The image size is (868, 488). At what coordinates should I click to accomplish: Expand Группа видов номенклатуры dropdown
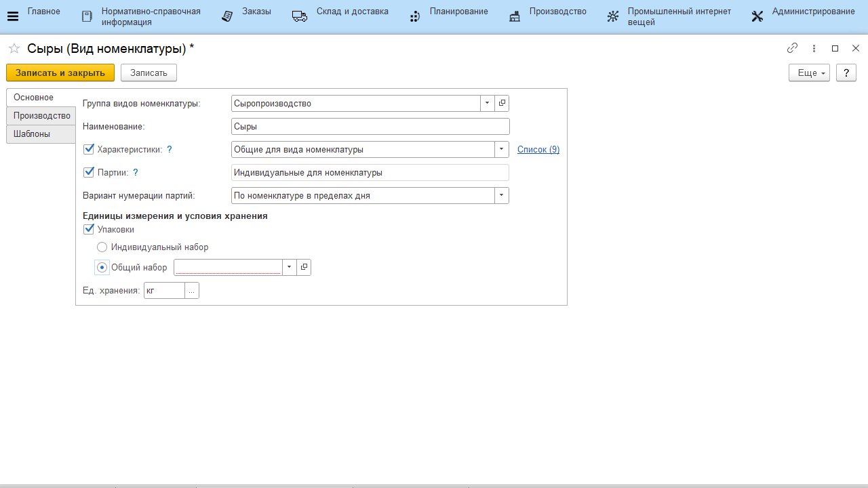coord(487,104)
